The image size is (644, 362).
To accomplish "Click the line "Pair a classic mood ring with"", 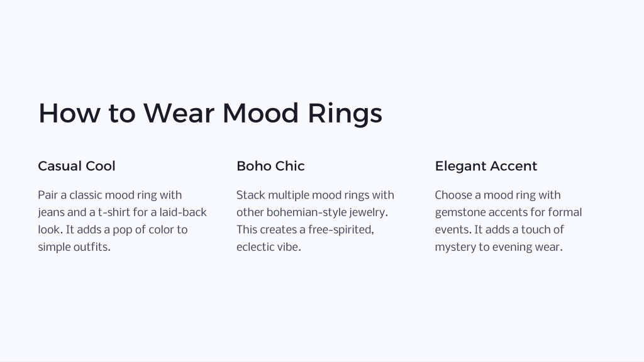I will pos(109,195).
